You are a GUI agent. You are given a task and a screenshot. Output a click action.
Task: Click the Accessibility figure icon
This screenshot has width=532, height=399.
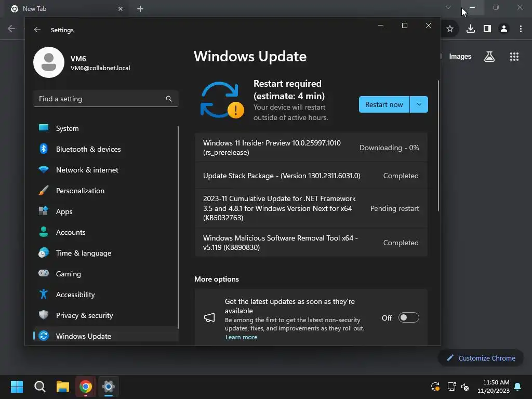pos(44,294)
